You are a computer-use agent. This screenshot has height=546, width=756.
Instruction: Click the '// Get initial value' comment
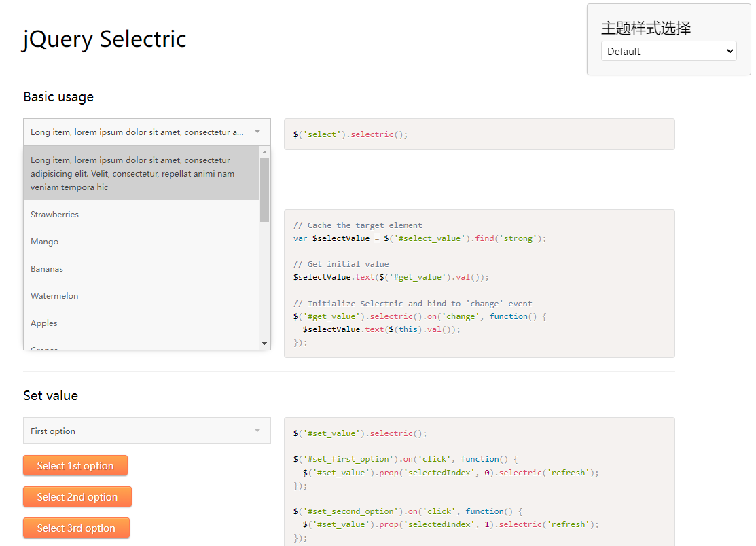341,264
